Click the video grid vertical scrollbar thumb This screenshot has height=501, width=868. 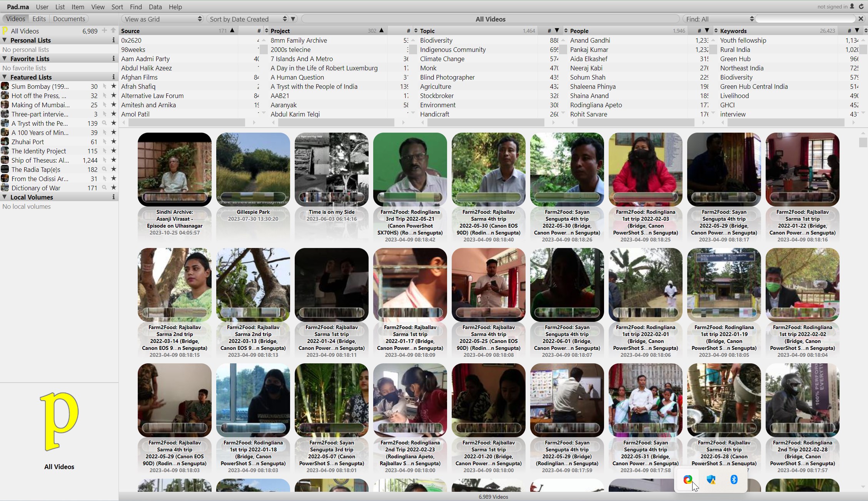tap(863, 142)
